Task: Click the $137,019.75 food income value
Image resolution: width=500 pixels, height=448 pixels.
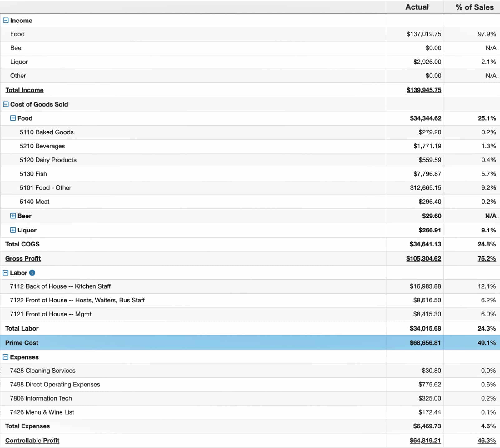Action: (x=424, y=34)
